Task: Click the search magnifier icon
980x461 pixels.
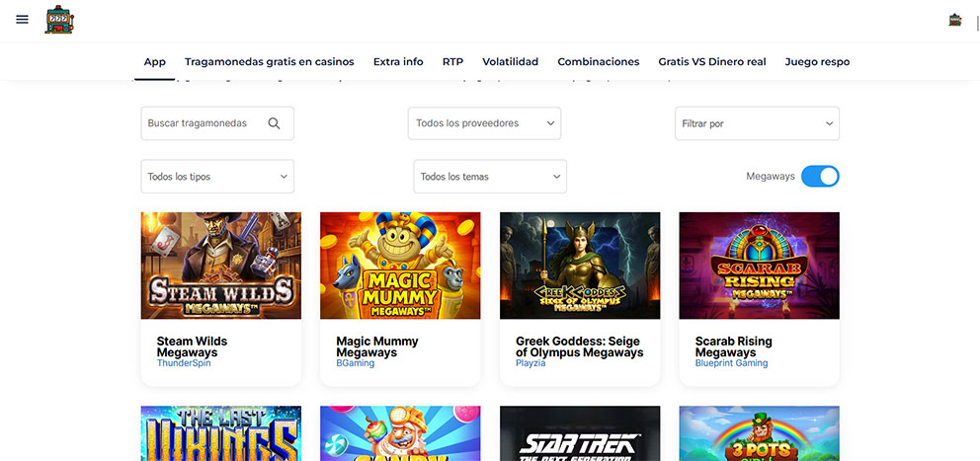Action: click(274, 123)
